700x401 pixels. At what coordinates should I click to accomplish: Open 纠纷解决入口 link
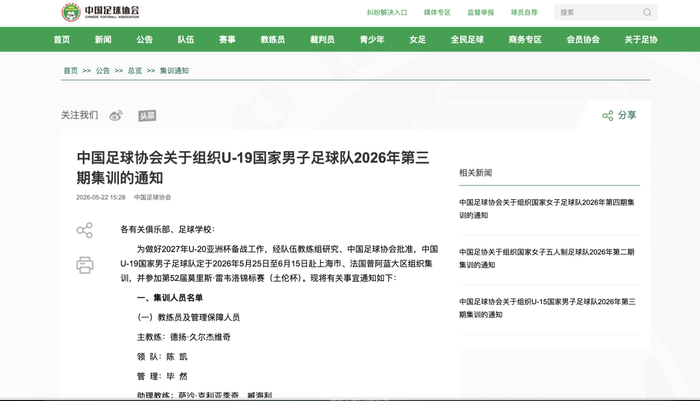[387, 13]
